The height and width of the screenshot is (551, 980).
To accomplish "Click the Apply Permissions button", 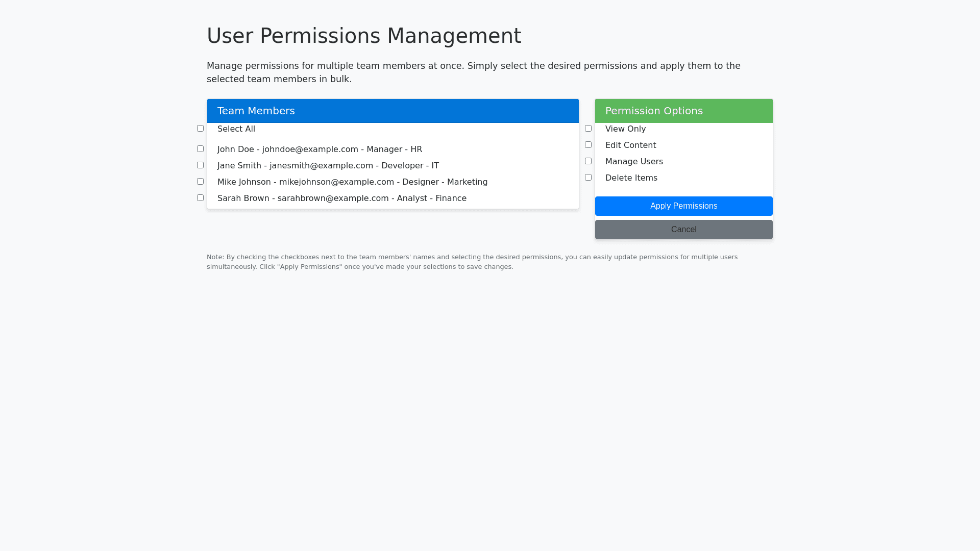I will 683,206.
